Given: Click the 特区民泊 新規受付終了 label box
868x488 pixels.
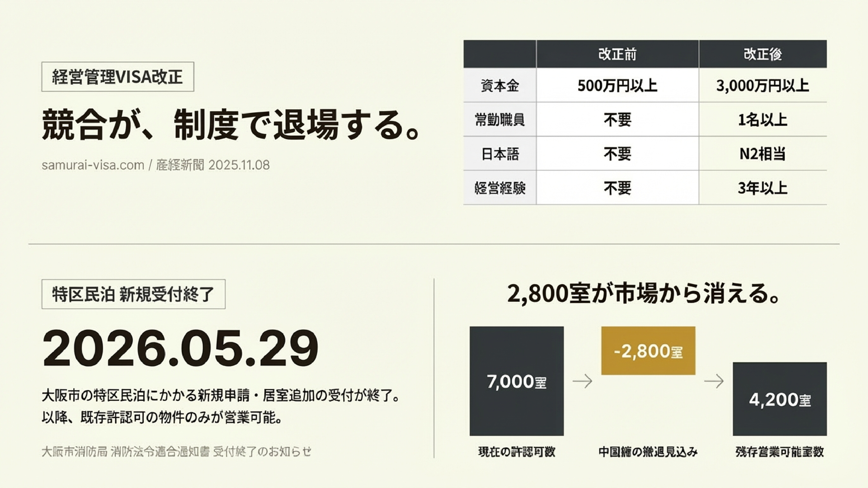Looking at the screenshot, I should (x=134, y=294).
